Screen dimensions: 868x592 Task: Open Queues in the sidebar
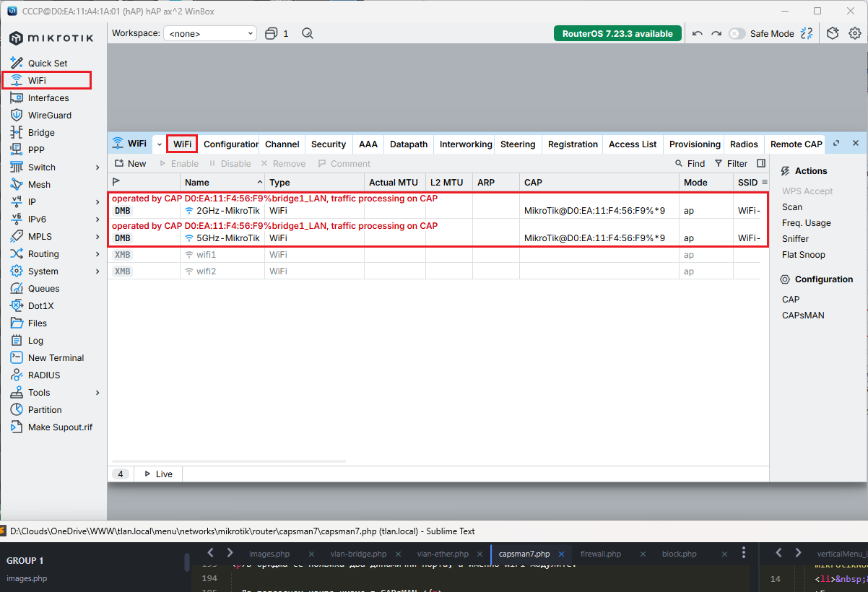[43, 288]
